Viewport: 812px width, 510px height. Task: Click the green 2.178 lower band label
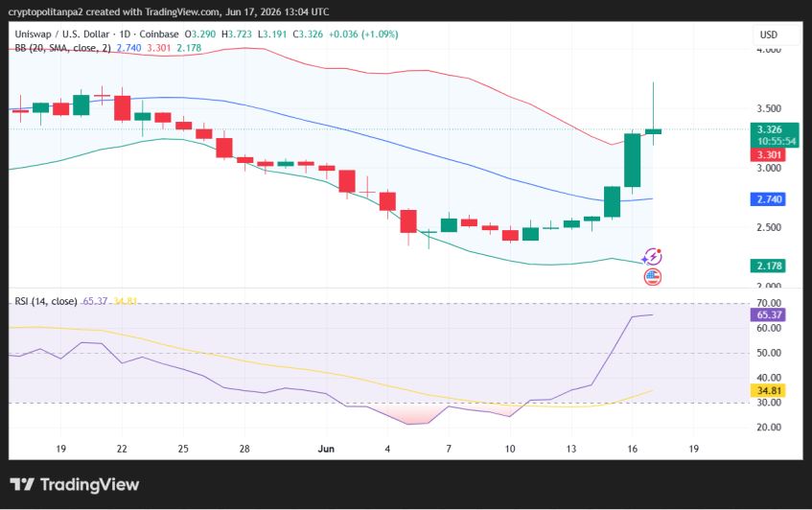[x=769, y=266]
